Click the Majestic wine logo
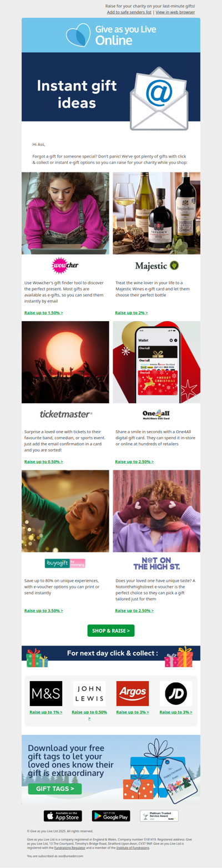222x868 pixels. tap(157, 266)
